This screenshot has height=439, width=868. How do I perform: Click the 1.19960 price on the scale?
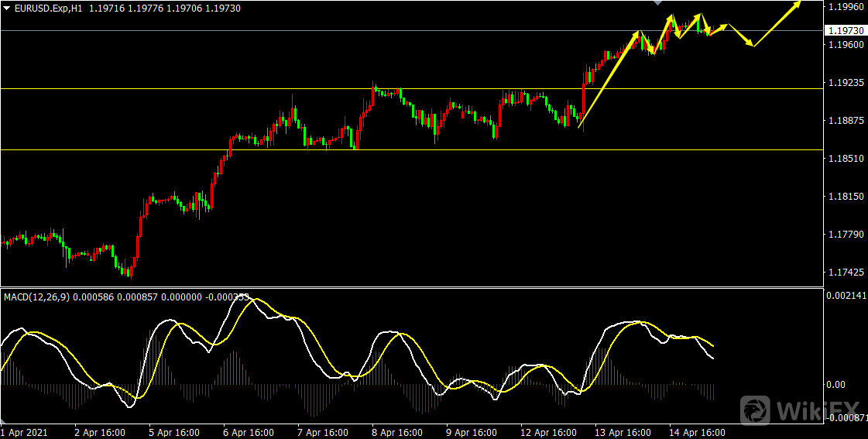pos(845,7)
